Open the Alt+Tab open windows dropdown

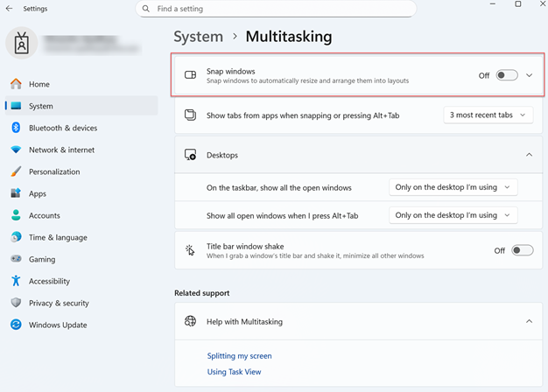[x=453, y=215]
